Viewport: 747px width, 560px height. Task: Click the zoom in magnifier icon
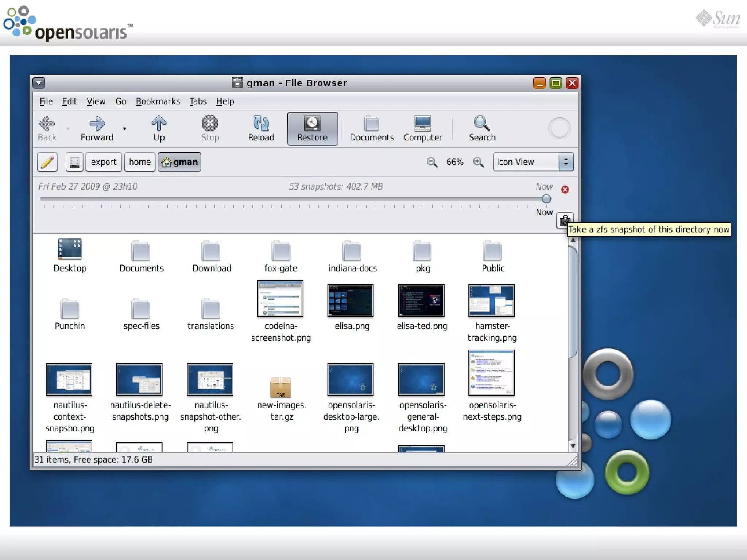pyautogui.click(x=478, y=162)
